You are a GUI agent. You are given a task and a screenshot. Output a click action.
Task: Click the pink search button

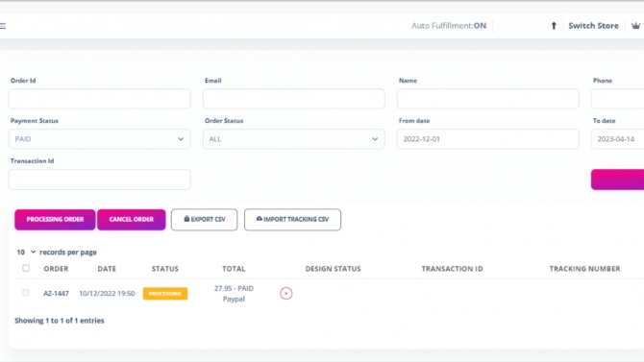tap(618, 180)
